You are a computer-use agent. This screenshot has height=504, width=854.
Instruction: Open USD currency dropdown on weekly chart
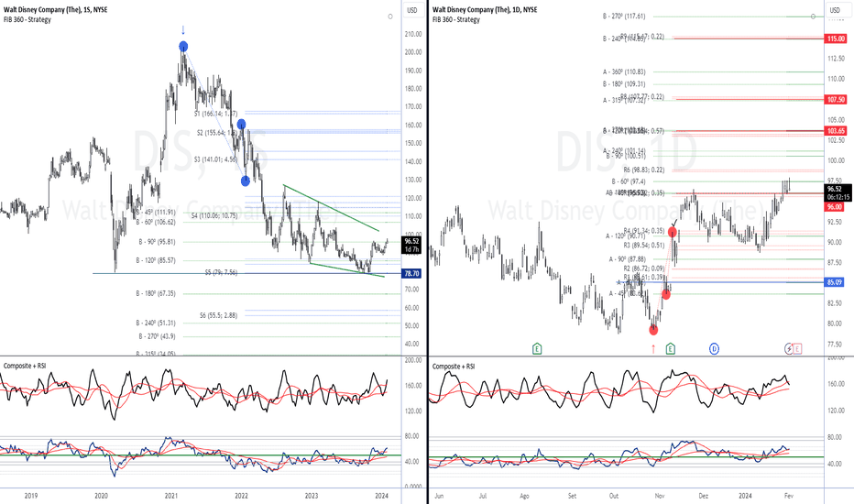[411, 11]
